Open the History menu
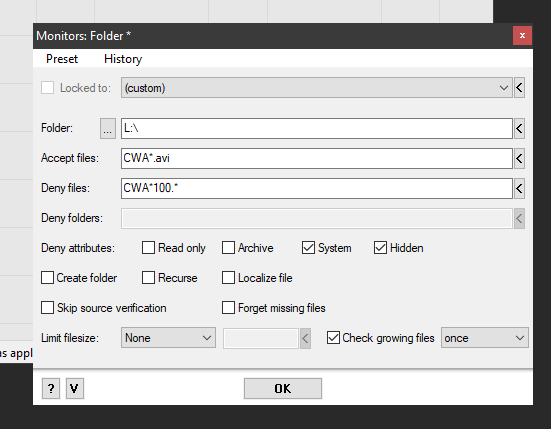The height and width of the screenshot is (429, 551). (x=123, y=59)
